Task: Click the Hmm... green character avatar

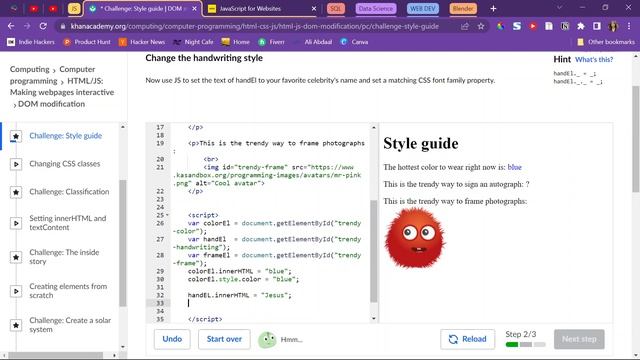Action: (x=267, y=340)
